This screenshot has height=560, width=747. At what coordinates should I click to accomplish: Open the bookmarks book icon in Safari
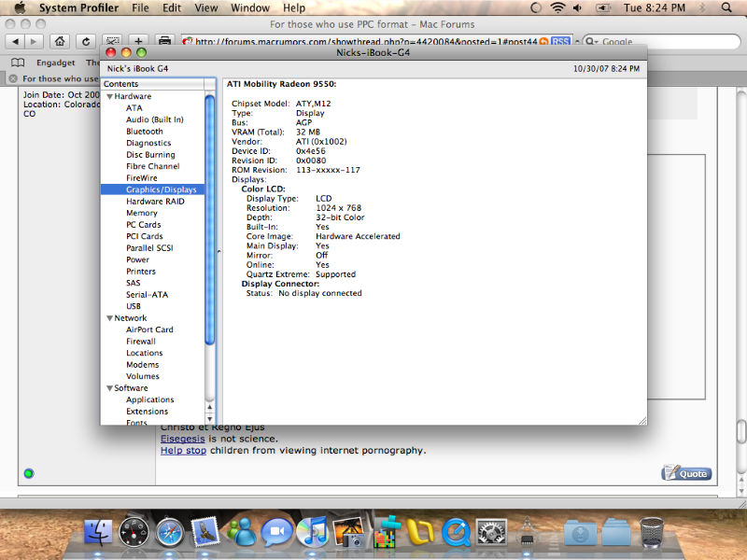point(18,63)
